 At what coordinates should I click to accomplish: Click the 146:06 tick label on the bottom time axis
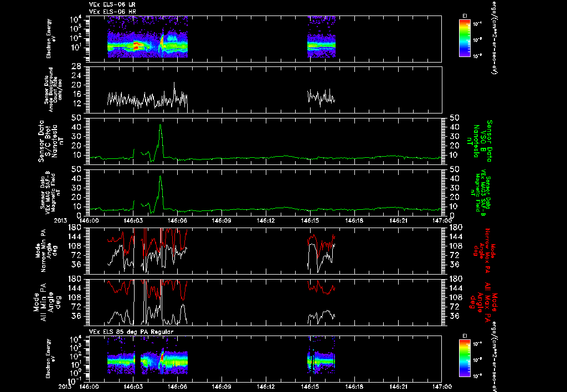coord(177,386)
